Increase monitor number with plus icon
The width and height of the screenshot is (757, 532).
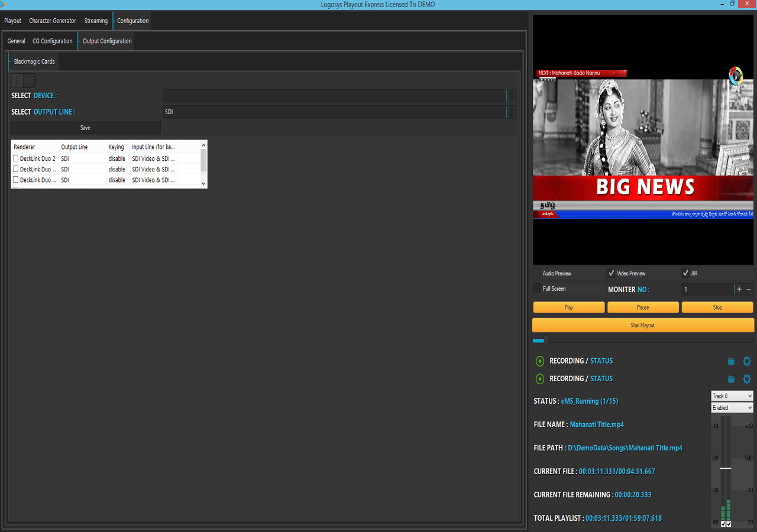coord(739,290)
